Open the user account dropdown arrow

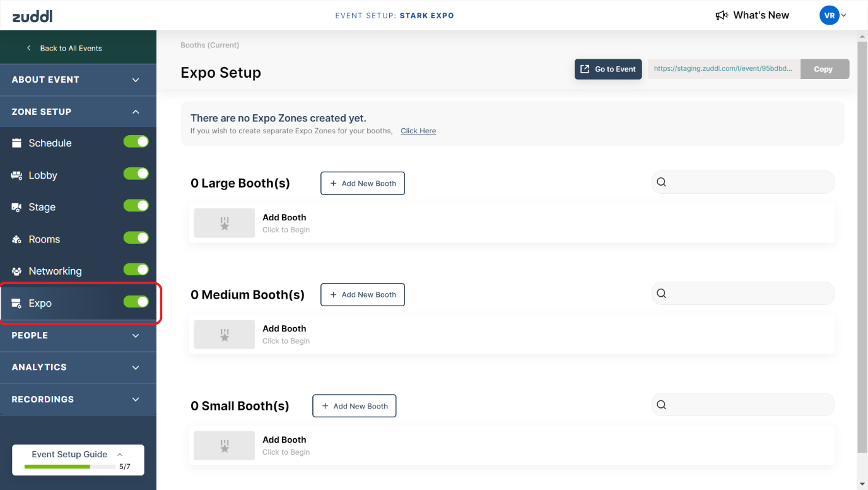pos(844,16)
